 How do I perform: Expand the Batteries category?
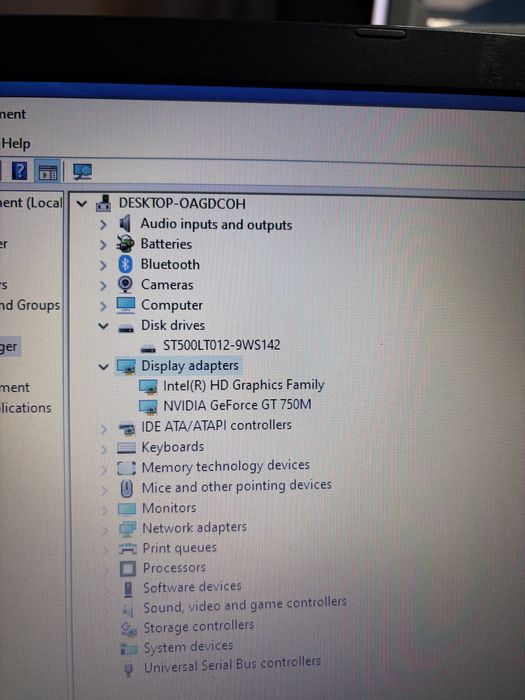103,245
